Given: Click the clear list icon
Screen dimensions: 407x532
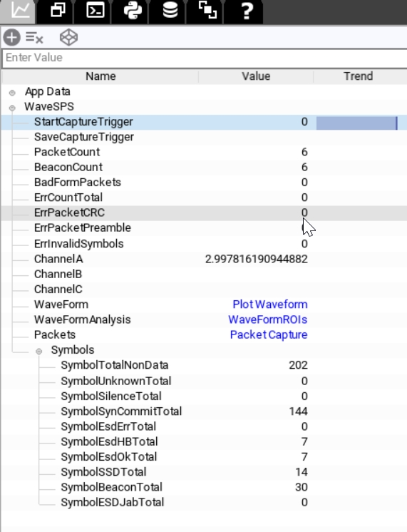Looking at the screenshot, I should [x=34, y=37].
